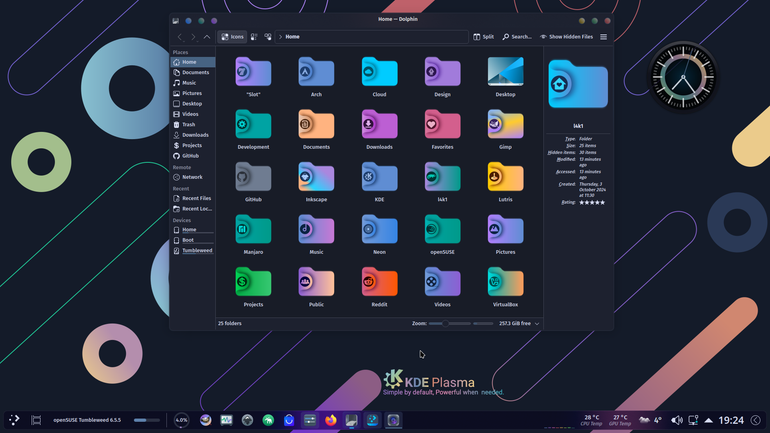Screen dimensions: 770x433
Task: Go to Videos in Places sidebar
Action: [192, 114]
